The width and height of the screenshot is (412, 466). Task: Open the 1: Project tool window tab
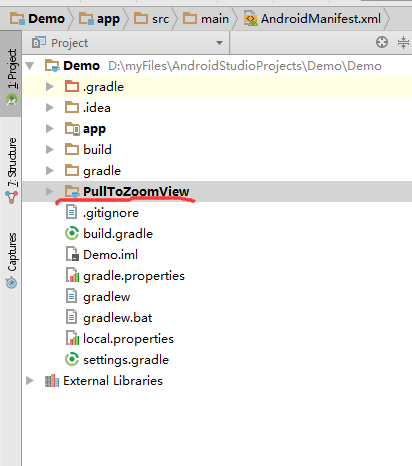12,73
